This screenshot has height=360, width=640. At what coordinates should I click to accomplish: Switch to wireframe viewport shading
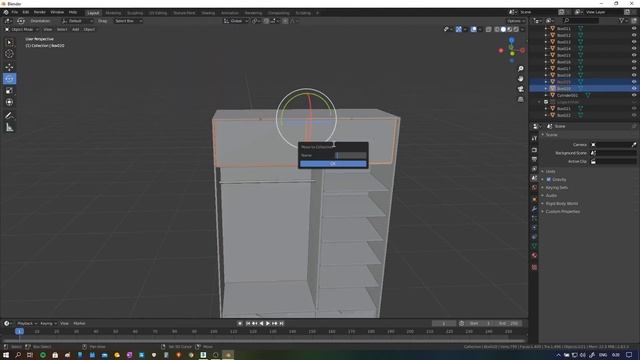coord(497,29)
